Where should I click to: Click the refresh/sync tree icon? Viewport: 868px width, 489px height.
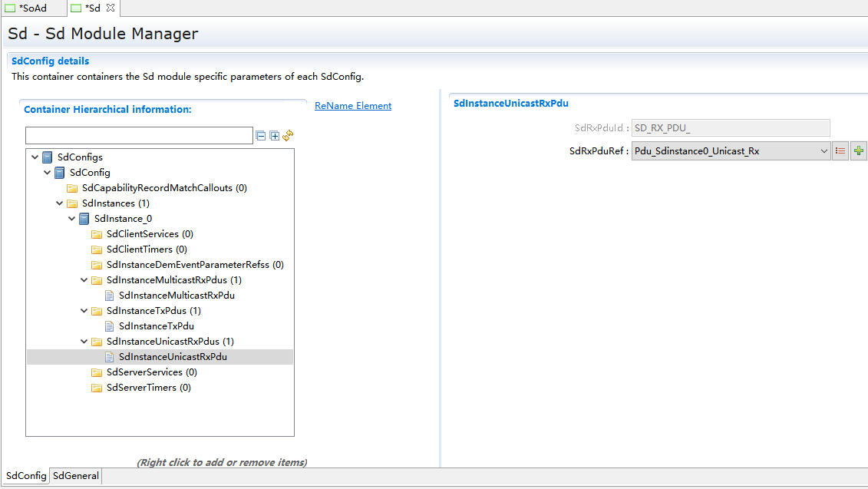pos(289,136)
